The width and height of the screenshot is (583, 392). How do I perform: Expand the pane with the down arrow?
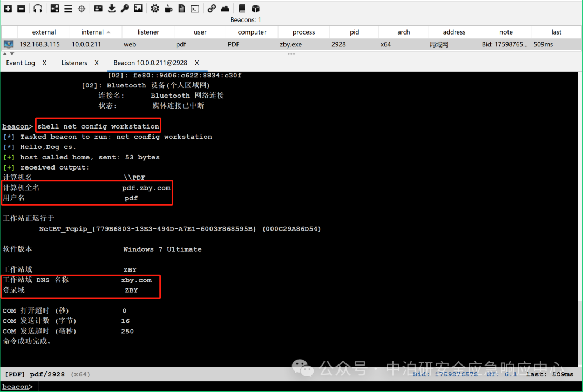point(12,54)
